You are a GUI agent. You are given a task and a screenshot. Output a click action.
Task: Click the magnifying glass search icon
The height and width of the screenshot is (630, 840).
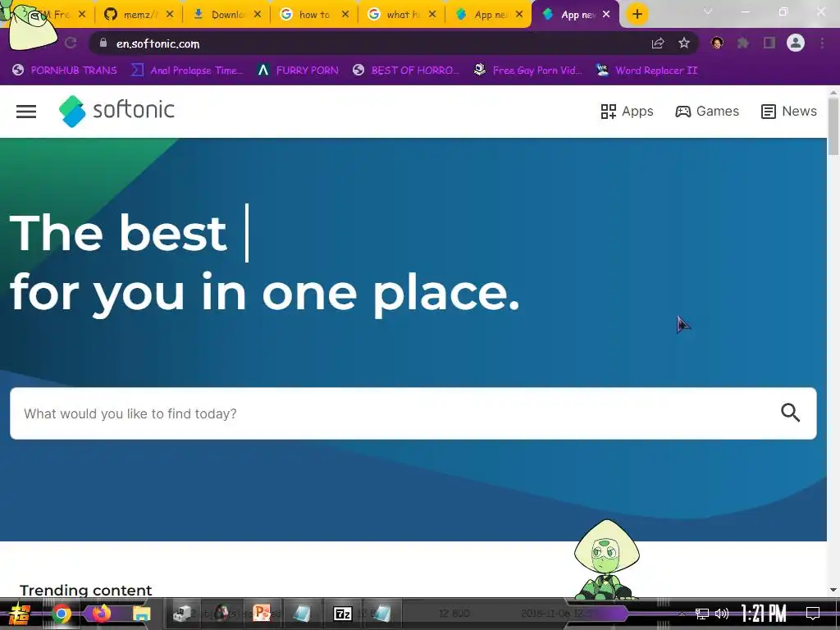(x=790, y=413)
